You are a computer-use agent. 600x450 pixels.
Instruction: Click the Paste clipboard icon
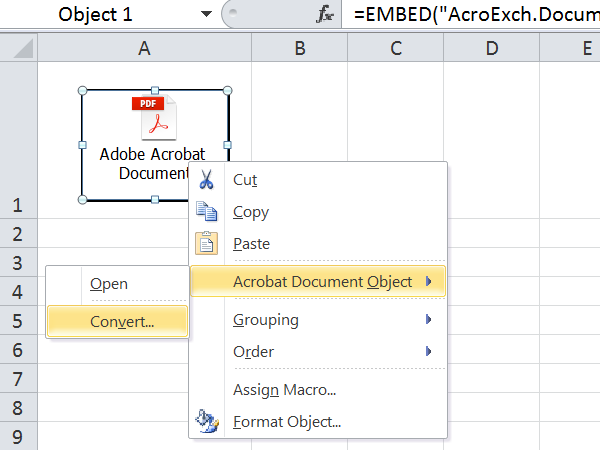point(207,244)
